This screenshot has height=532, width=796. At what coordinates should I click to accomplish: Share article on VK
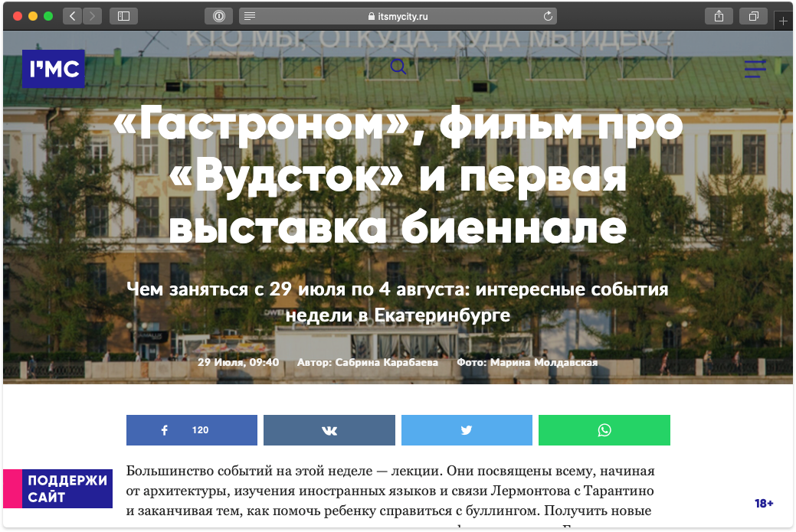point(329,430)
